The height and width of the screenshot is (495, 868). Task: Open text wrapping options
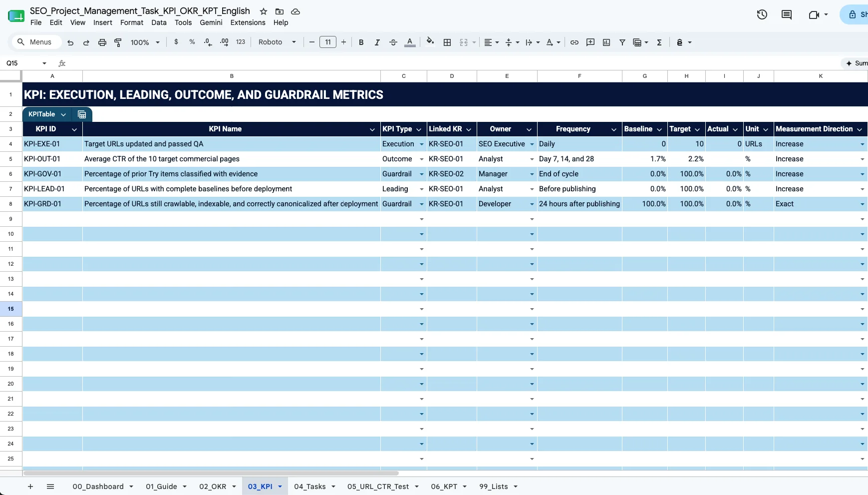tap(533, 42)
